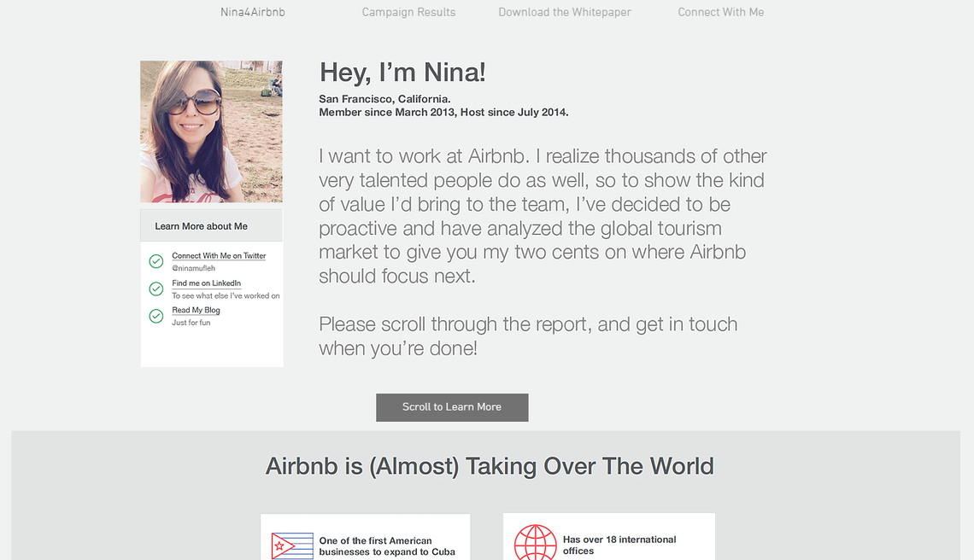Click the 'I want to work at Airbnb' paragraph

543,216
